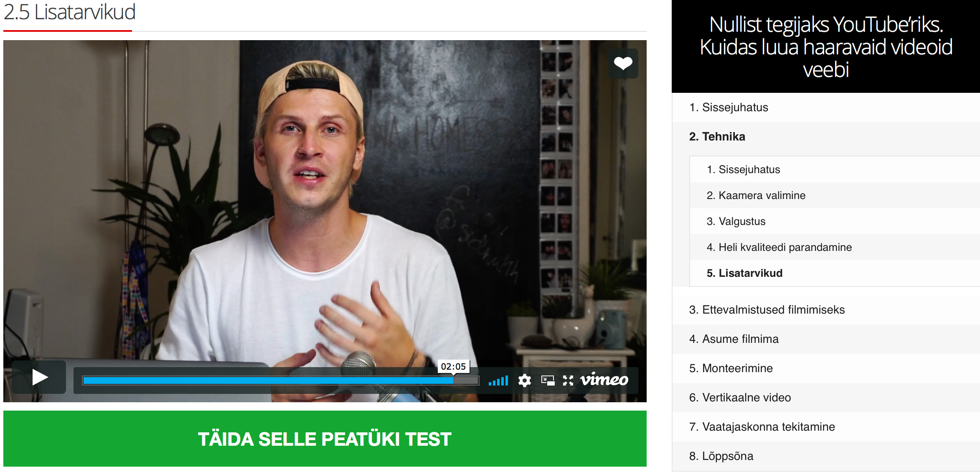Image resolution: width=980 pixels, height=475 pixels.
Task: Enable picture-in-picture mode
Action: pos(548,381)
